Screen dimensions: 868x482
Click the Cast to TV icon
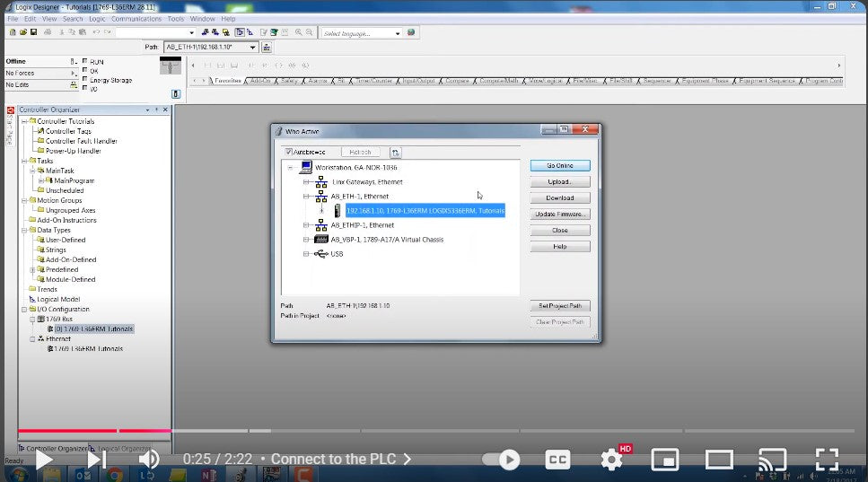[x=772, y=460]
